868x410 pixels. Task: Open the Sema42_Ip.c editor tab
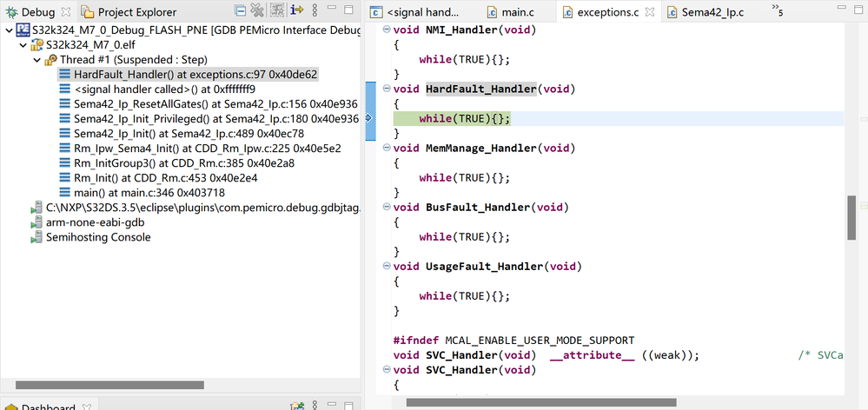coord(705,11)
